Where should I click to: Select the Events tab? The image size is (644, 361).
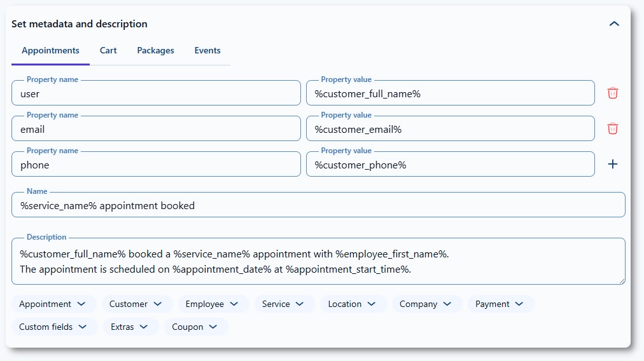tap(207, 51)
